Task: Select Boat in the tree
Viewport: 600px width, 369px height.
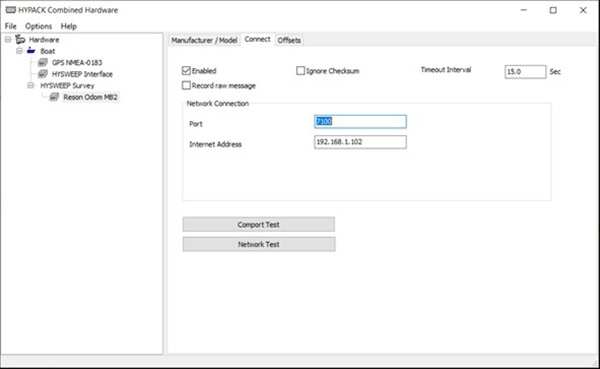Action: (x=48, y=51)
